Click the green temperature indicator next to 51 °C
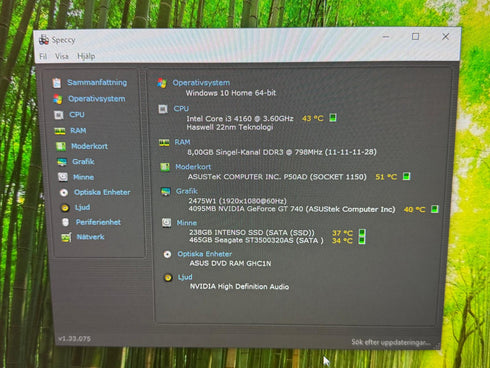Viewport: 490px width, 368px height. (406, 176)
